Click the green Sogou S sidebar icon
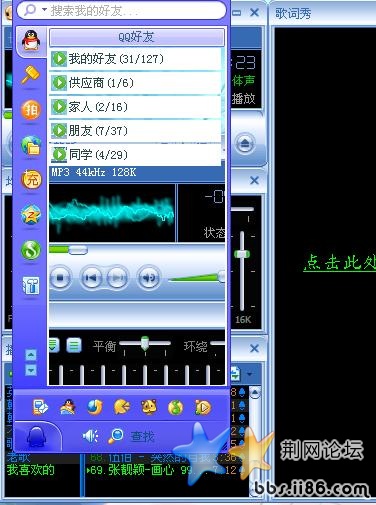 [x=31, y=250]
